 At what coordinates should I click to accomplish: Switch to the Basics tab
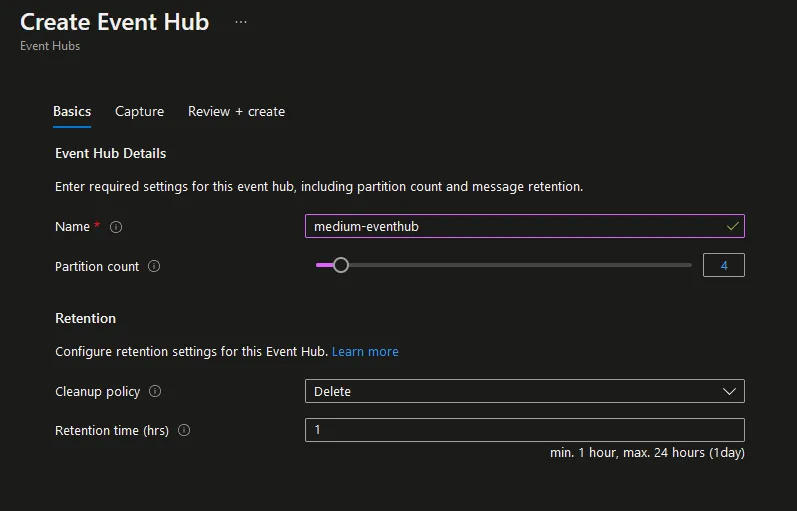tap(72, 111)
